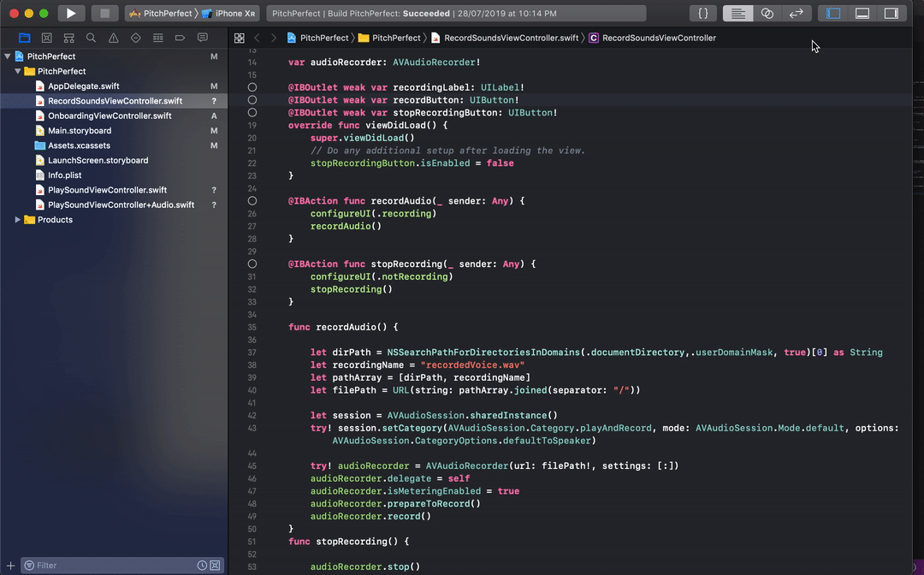Click the navigator Filter field
924x575 pixels.
(x=122, y=566)
